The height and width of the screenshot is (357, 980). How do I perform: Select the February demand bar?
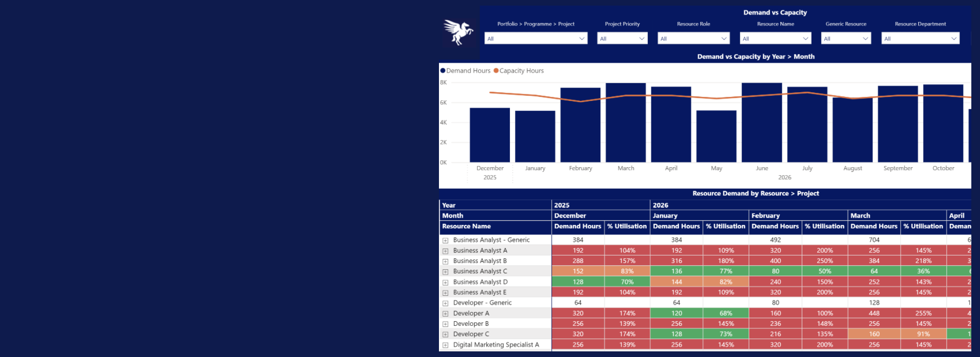[x=580, y=125]
